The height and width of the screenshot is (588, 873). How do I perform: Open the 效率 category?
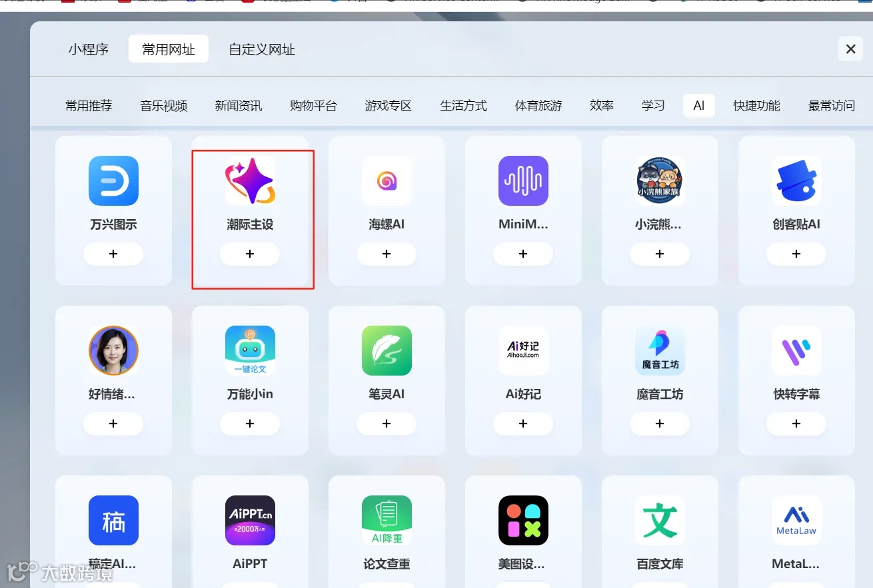click(x=602, y=106)
